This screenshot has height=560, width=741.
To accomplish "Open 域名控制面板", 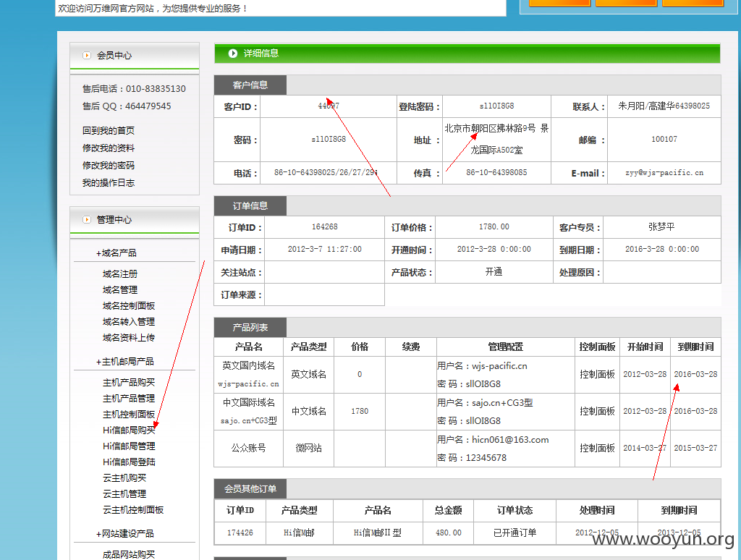I will 129,306.
